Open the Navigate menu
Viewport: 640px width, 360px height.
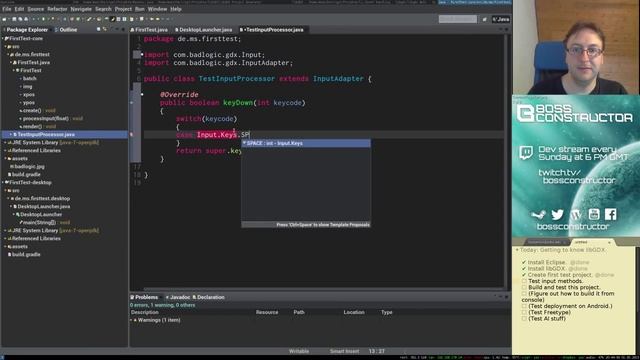point(81,9)
